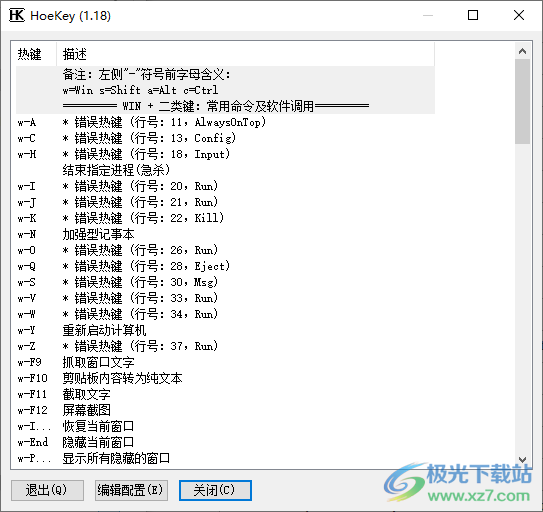Select the w-Y 重新启动计算机 row
The height and width of the screenshot is (512, 543).
(x=225, y=330)
